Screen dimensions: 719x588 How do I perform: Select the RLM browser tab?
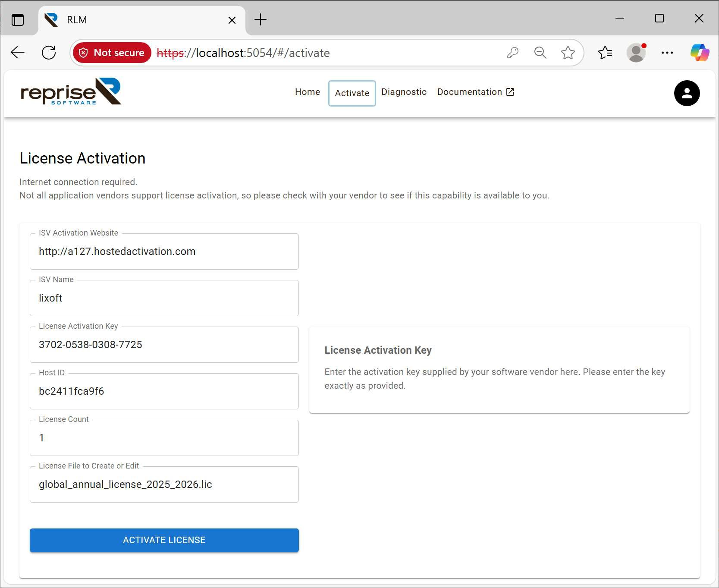coord(142,20)
